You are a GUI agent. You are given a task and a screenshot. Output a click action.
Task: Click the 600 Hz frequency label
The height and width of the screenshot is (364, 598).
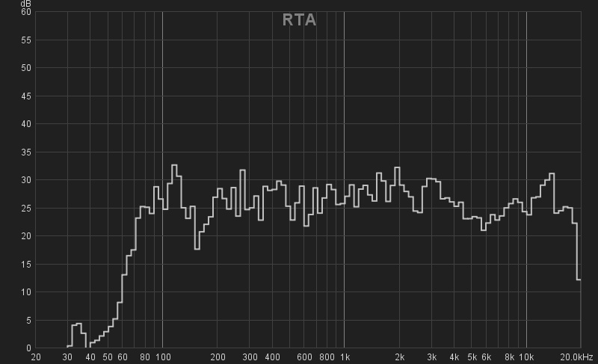pyautogui.click(x=304, y=357)
